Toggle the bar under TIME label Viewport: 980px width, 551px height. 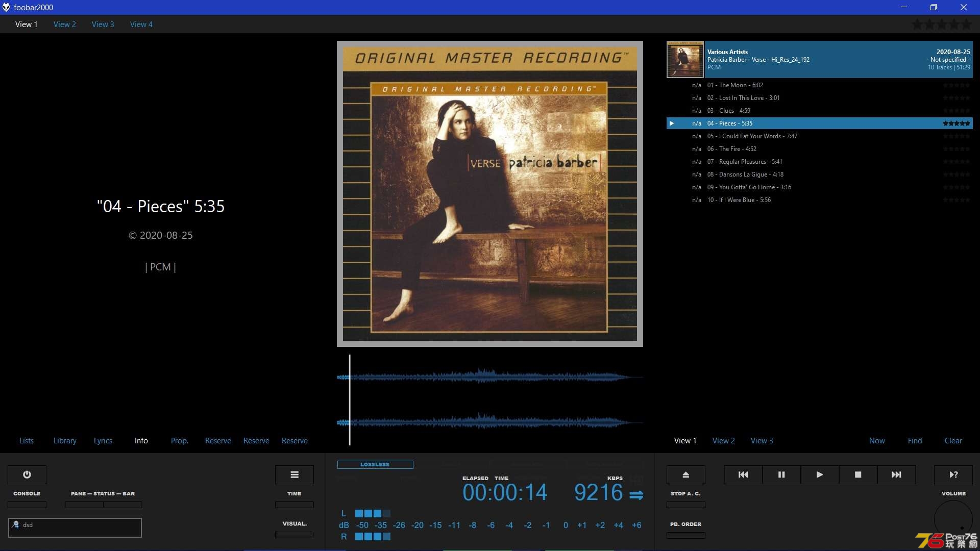click(295, 505)
